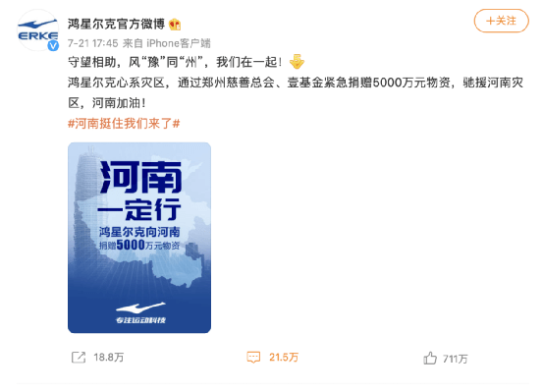Open hashtag #河南挺住我们来了#
Screen dimensions: 543x392
coord(124,124)
